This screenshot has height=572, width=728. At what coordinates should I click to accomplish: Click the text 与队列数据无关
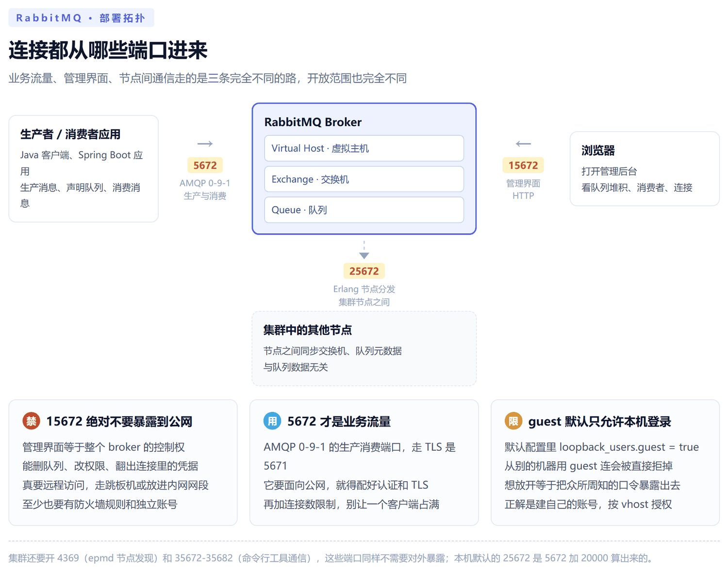tap(296, 367)
